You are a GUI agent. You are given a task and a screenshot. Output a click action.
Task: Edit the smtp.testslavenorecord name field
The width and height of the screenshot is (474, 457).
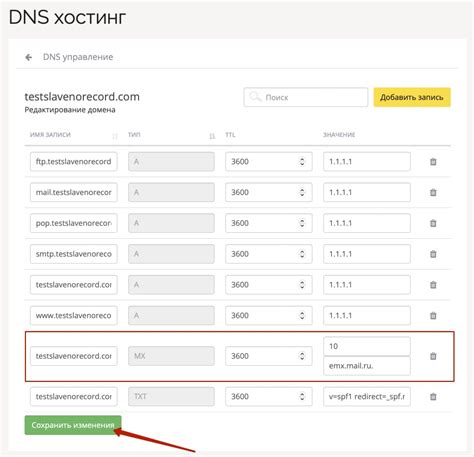[74, 254]
